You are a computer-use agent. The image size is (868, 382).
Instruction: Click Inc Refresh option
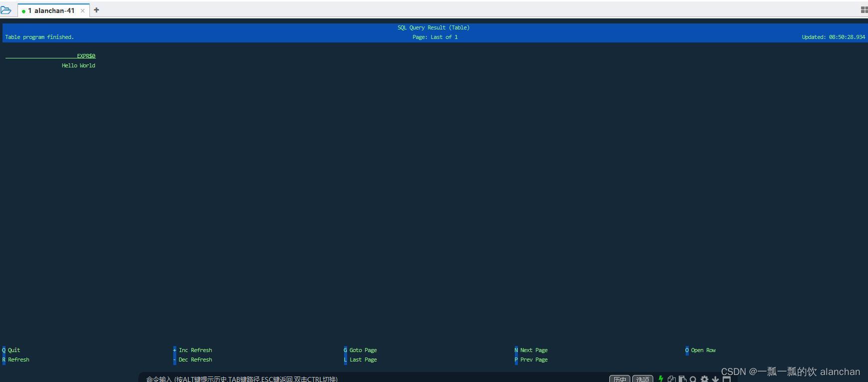tap(193, 350)
